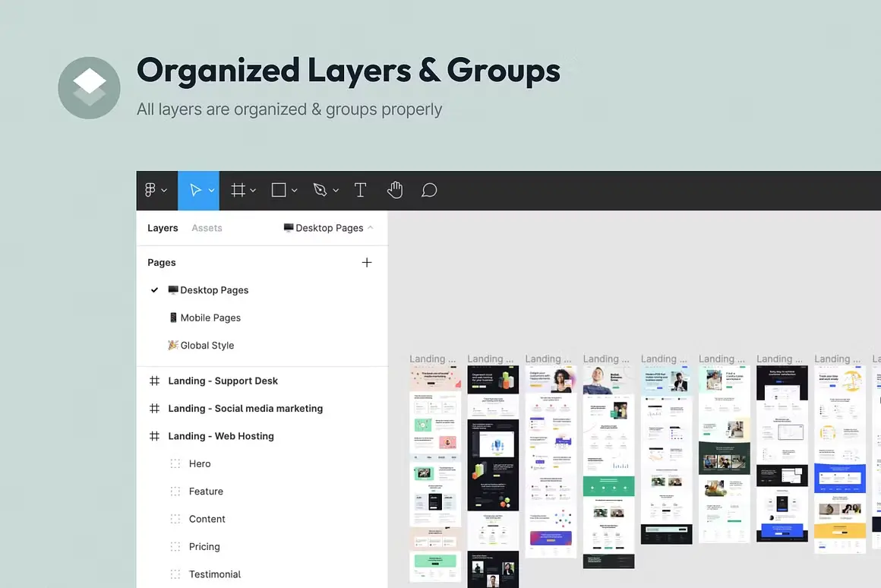Open the Frame tool dropdown arrow

point(253,191)
